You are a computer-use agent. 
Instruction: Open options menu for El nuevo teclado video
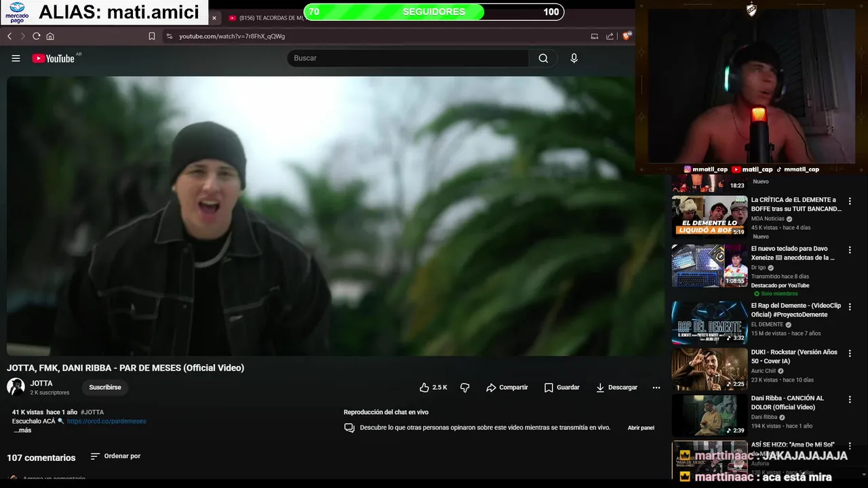850,250
